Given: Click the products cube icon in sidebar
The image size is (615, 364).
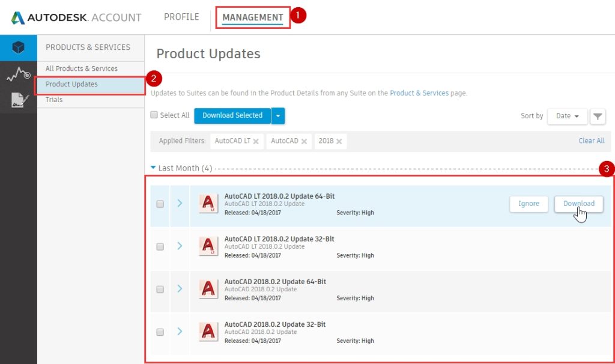Looking at the screenshot, I should [18, 47].
